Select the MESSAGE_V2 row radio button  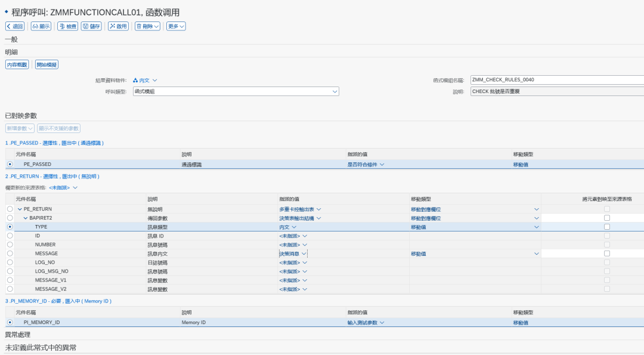[10, 289]
